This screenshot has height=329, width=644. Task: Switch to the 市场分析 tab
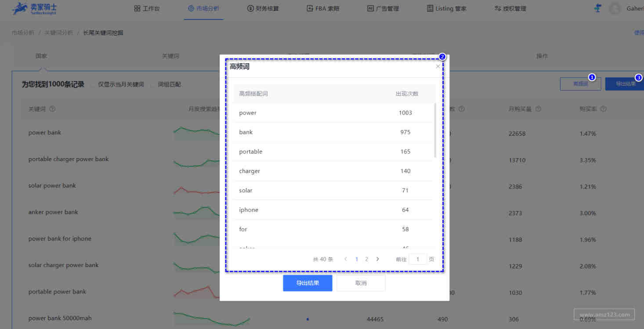click(x=203, y=9)
